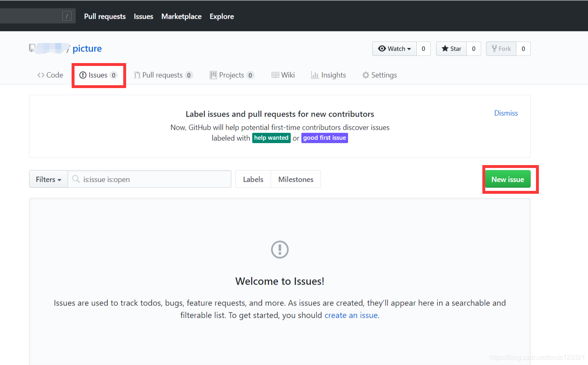This screenshot has width=588, height=365.
Task: Open the Projects tab
Action: [232, 75]
